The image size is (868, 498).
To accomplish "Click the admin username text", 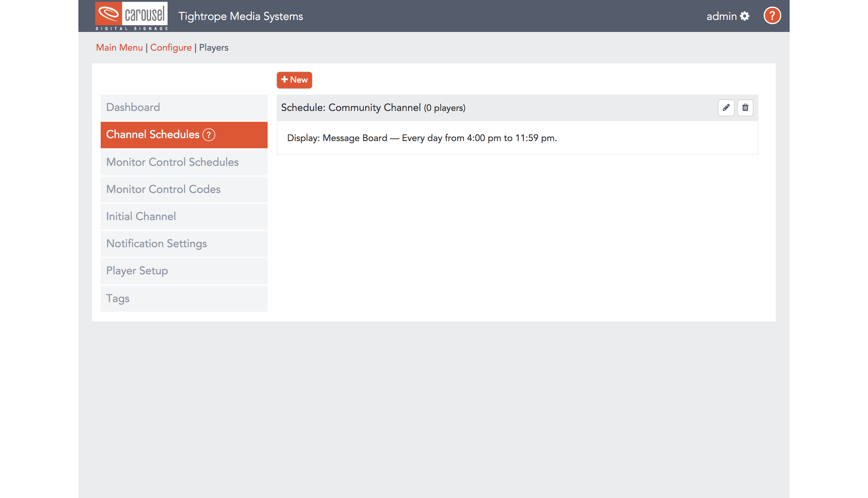I will tap(721, 16).
